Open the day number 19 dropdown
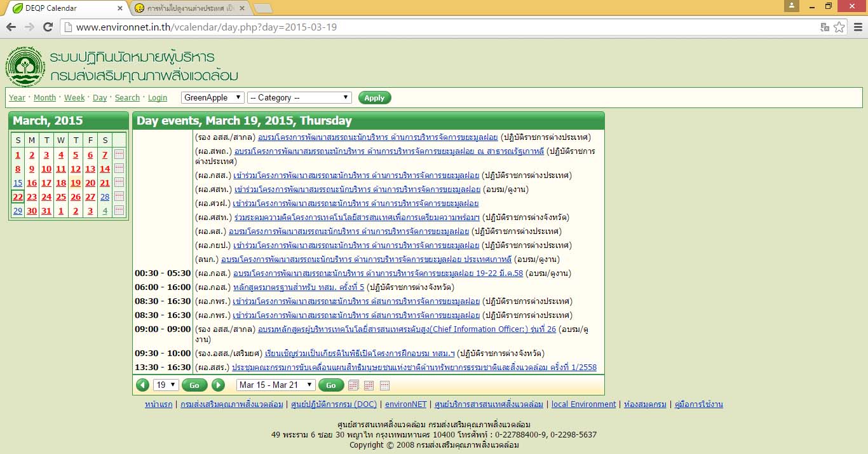Screen dimensions: 868x454 tap(166, 385)
